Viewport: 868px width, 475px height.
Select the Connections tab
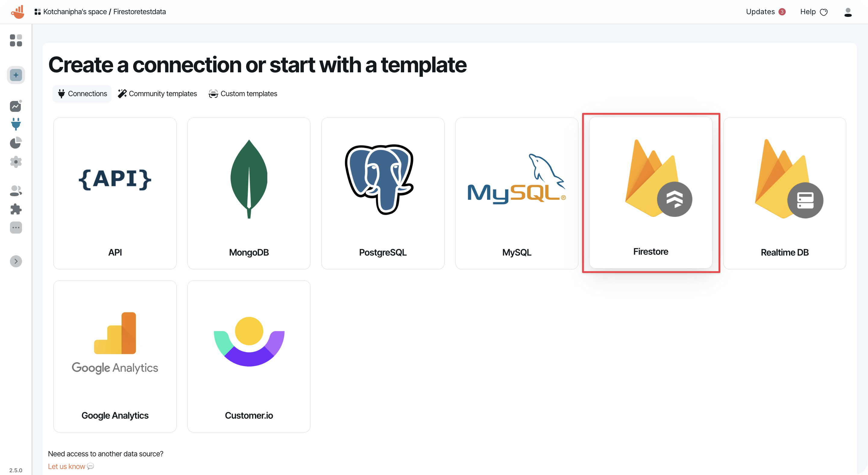pos(82,93)
